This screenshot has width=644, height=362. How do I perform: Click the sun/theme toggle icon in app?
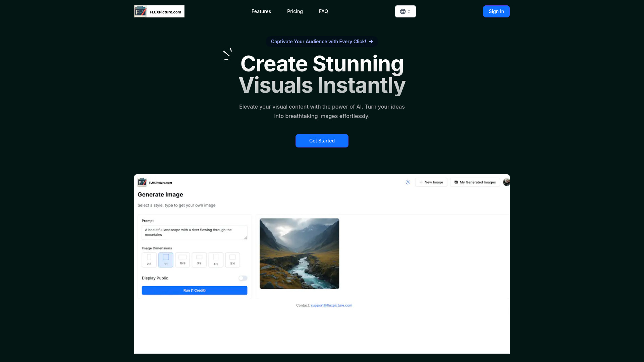pyautogui.click(x=408, y=182)
